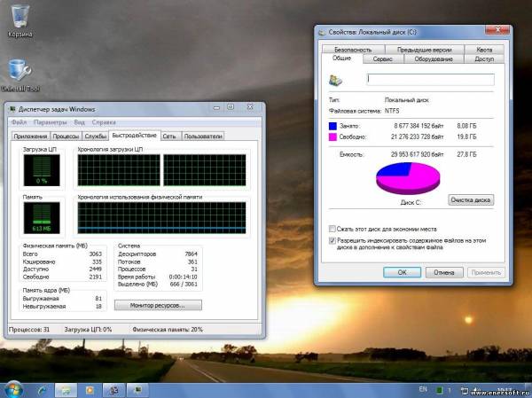Click the Отмена button
Viewport: 532px width, 398px height.
click(444, 272)
